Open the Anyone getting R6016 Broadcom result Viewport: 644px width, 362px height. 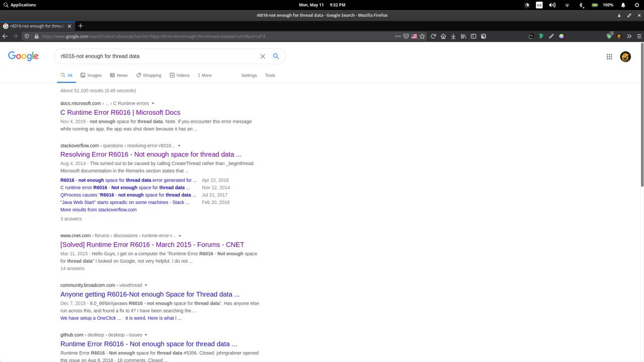[150, 294]
